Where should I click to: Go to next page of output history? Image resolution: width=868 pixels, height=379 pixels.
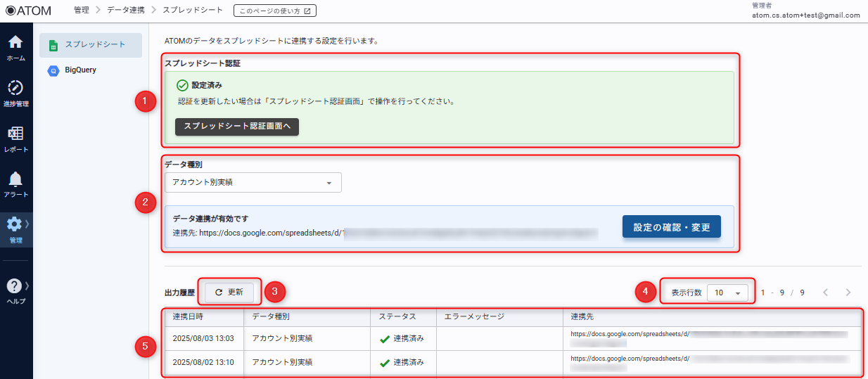coord(848,293)
